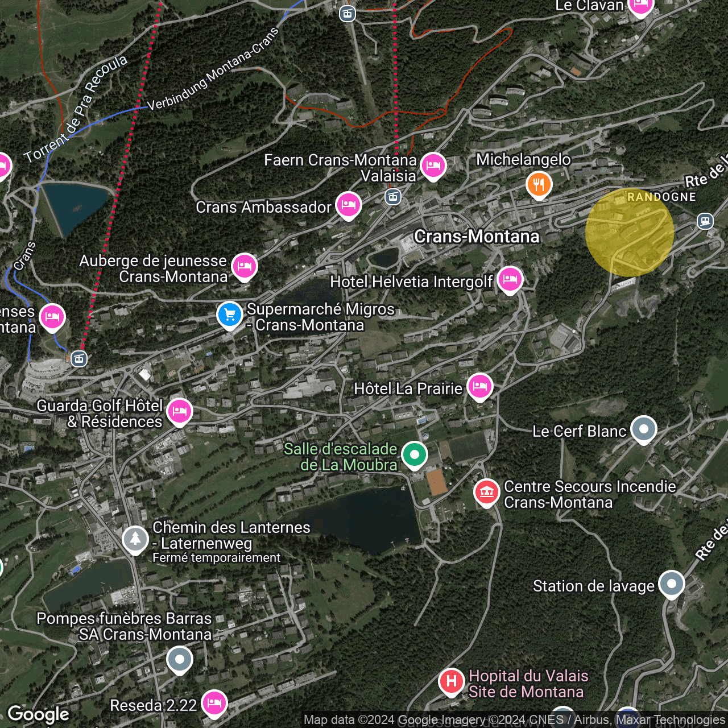Open the Guarda Golf Hôtel pin
The image size is (728, 728).
point(179,411)
